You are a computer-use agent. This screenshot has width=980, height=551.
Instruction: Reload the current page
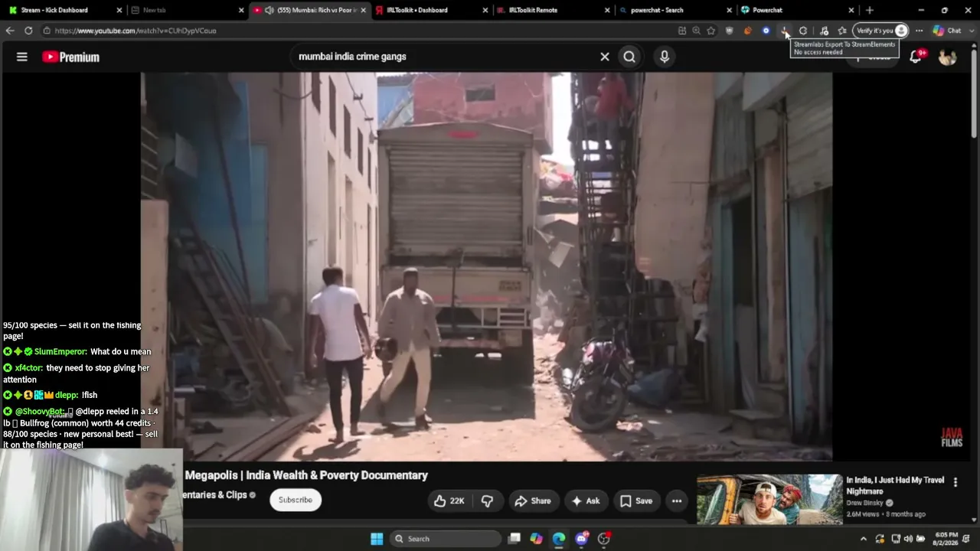(28, 31)
